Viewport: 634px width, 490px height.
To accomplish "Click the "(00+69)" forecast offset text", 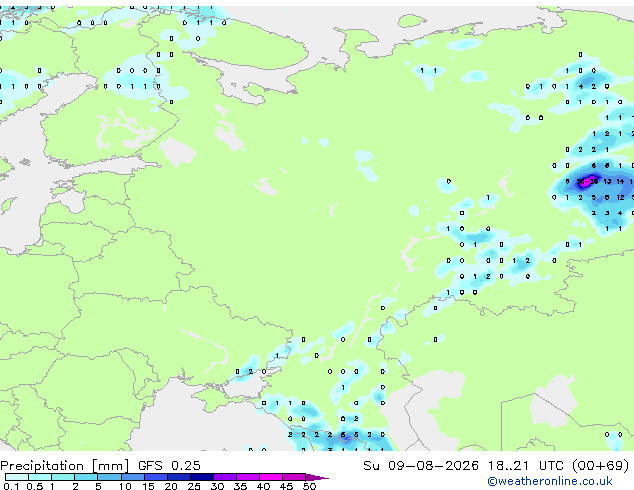I will click(x=600, y=466).
